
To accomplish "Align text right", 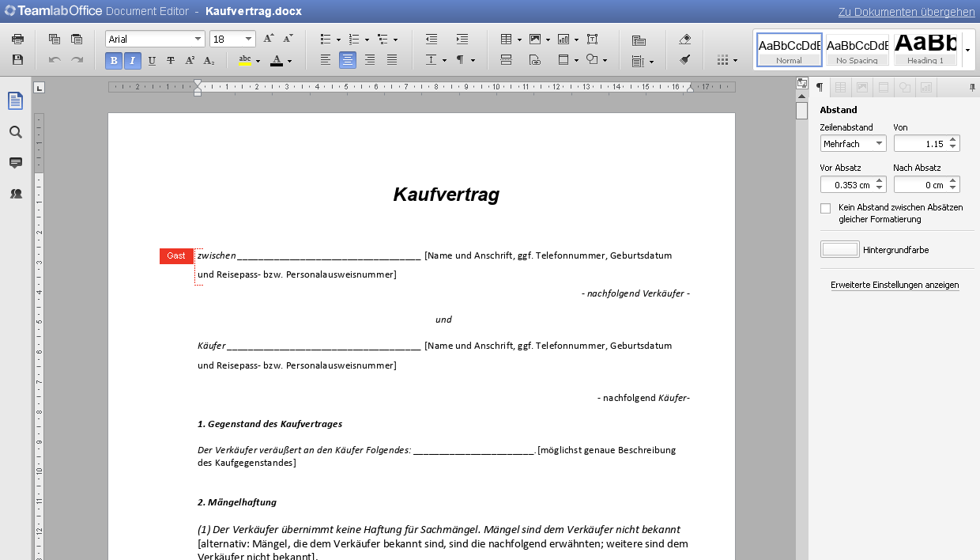I will (370, 60).
